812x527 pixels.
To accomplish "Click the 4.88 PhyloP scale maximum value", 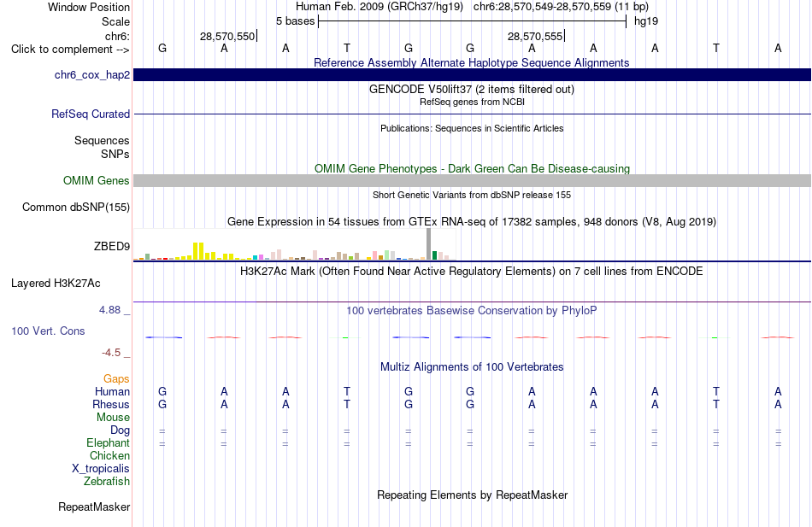I will pyautogui.click(x=109, y=310).
